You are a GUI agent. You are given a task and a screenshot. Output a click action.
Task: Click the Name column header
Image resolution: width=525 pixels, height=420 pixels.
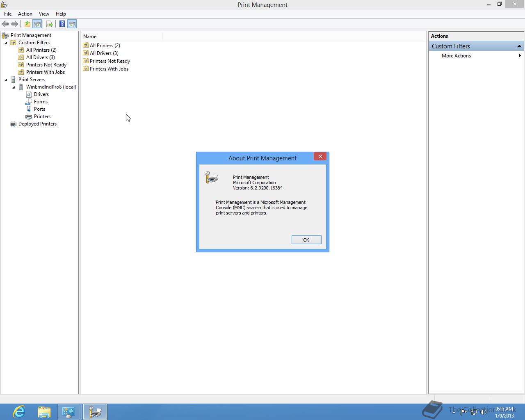tap(122, 37)
